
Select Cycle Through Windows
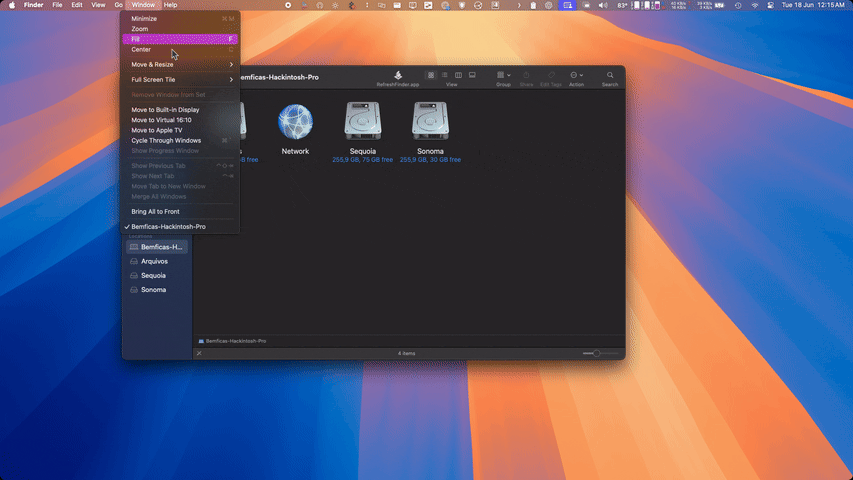tap(180, 140)
